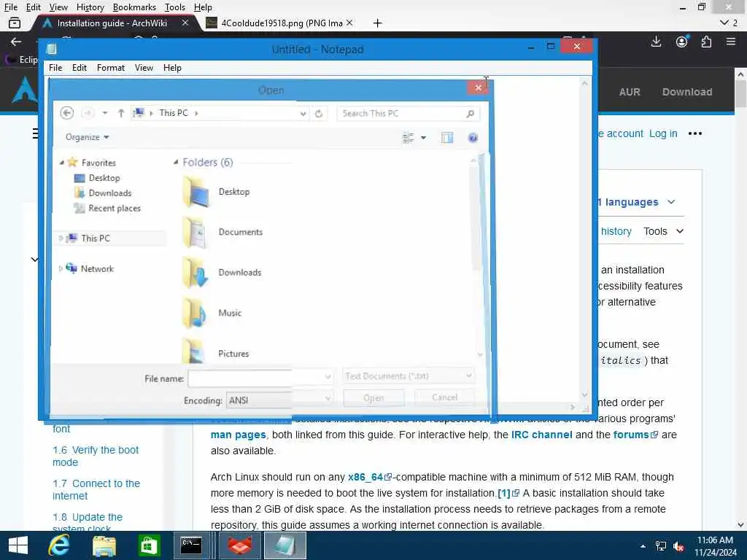The image size is (747, 560).
Task: Click the browser Back arrow button
Action: (16, 42)
